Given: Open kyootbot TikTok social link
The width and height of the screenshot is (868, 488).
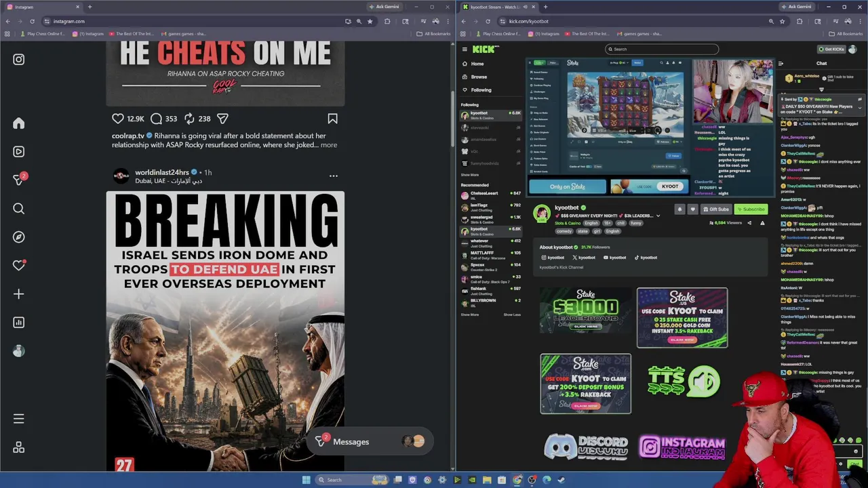Looking at the screenshot, I should click(x=646, y=258).
